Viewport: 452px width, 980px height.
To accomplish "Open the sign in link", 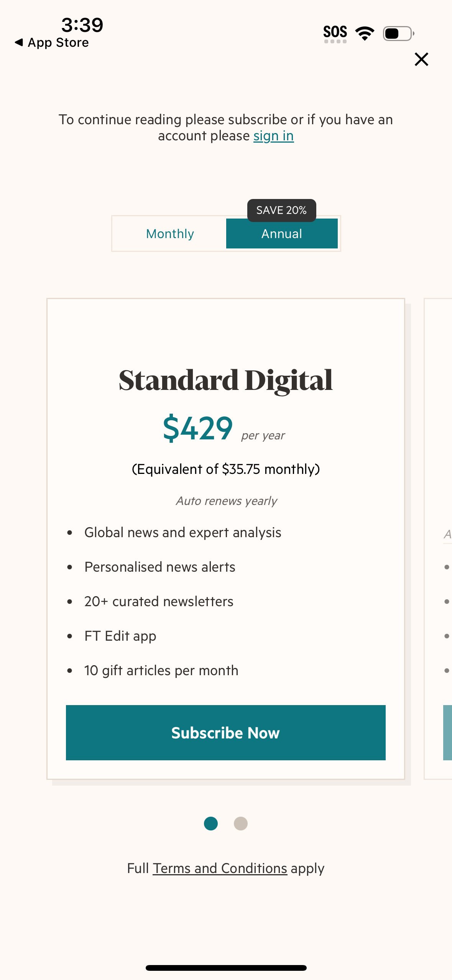I will (x=273, y=135).
